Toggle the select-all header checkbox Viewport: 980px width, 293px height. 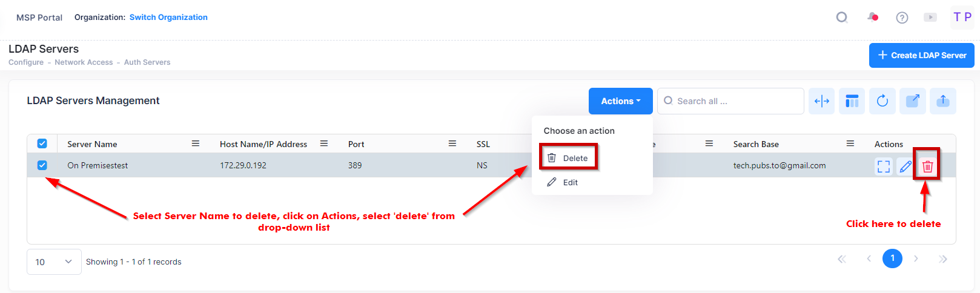pyautogui.click(x=42, y=143)
